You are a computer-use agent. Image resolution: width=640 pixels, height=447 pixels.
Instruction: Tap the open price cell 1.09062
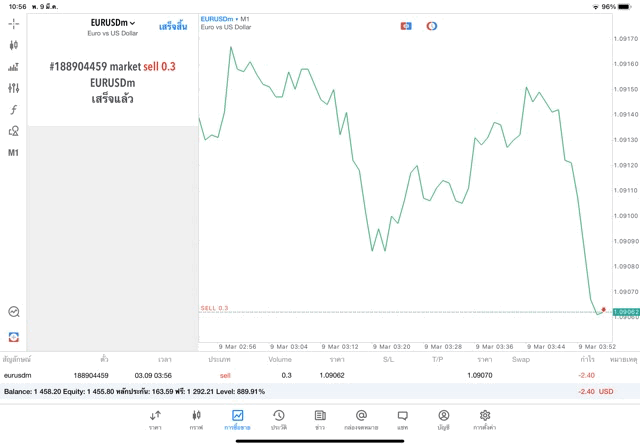coord(332,375)
